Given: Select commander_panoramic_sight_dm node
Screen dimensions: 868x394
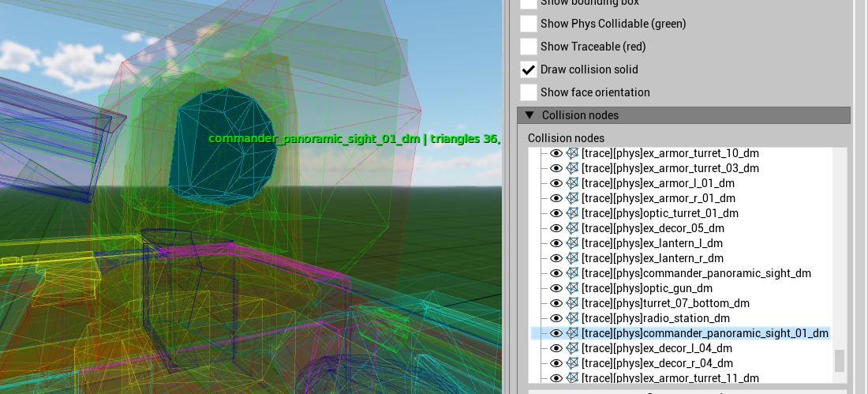Looking at the screenshot, I should click(x=695, y=273).
